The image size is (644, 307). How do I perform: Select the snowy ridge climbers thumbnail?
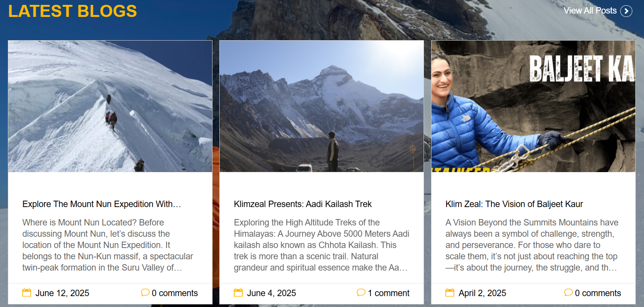[x=110, y=106]
